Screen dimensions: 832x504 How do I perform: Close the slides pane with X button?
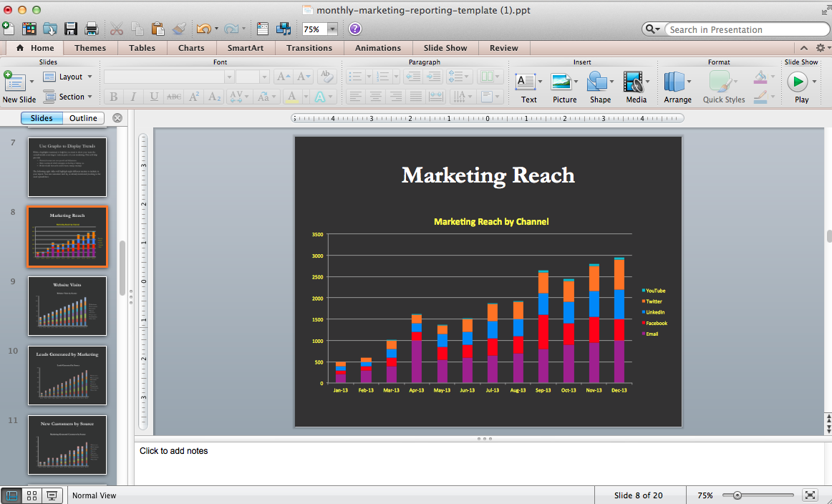click(x=117, y=118)
